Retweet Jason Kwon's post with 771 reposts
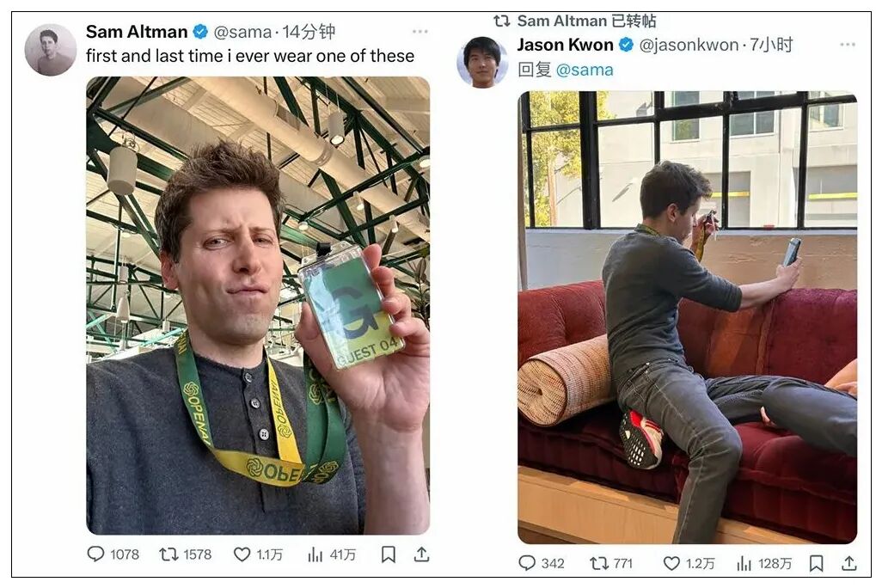Screen dimensions: 882x588 (x=611, y=563)
